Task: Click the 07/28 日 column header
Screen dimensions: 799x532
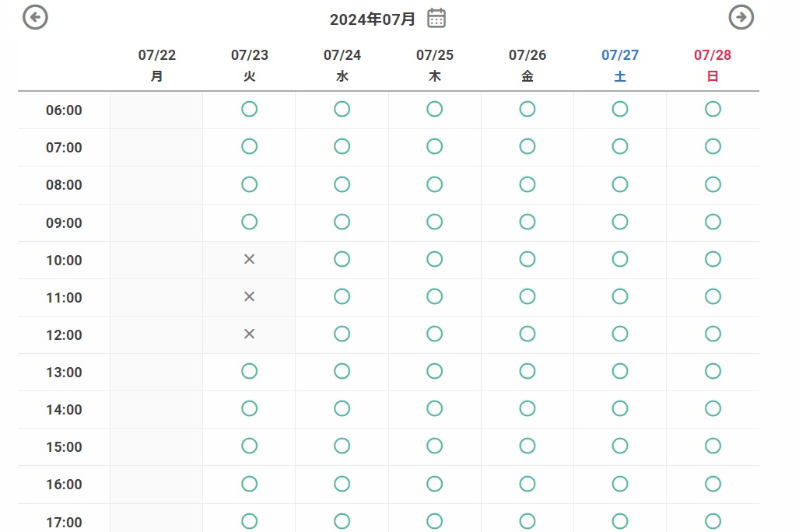Action: click(x=713, y=65)
